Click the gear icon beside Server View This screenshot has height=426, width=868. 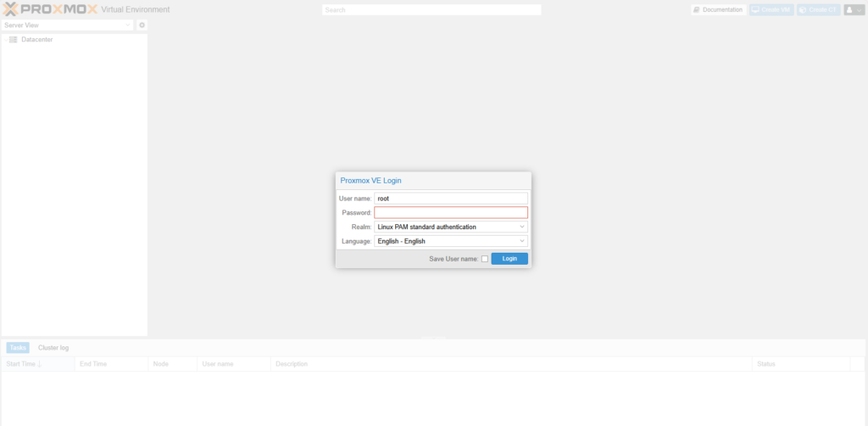tap(142, 25)
